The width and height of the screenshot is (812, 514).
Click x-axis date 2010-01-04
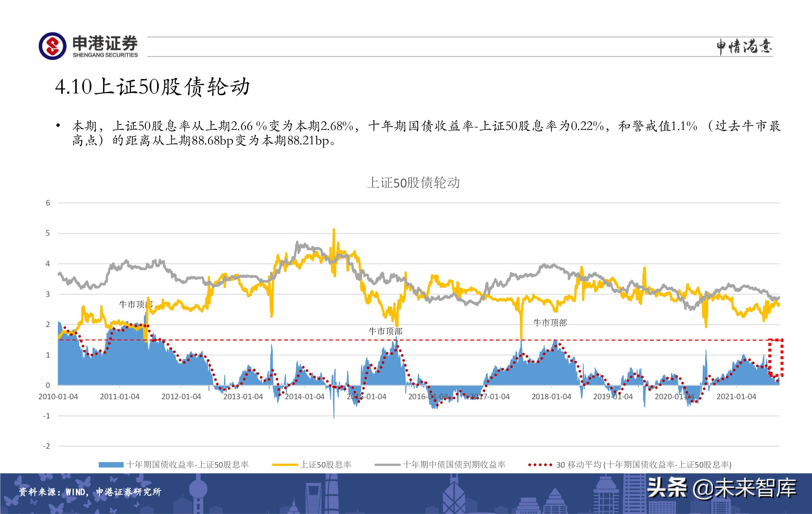[x=58, y=396]
